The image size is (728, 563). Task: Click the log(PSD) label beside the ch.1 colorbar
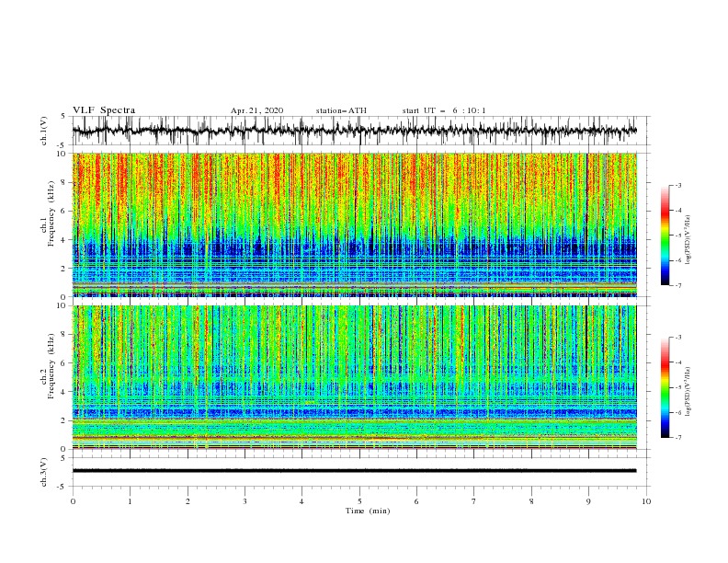(x=688, y=240)
